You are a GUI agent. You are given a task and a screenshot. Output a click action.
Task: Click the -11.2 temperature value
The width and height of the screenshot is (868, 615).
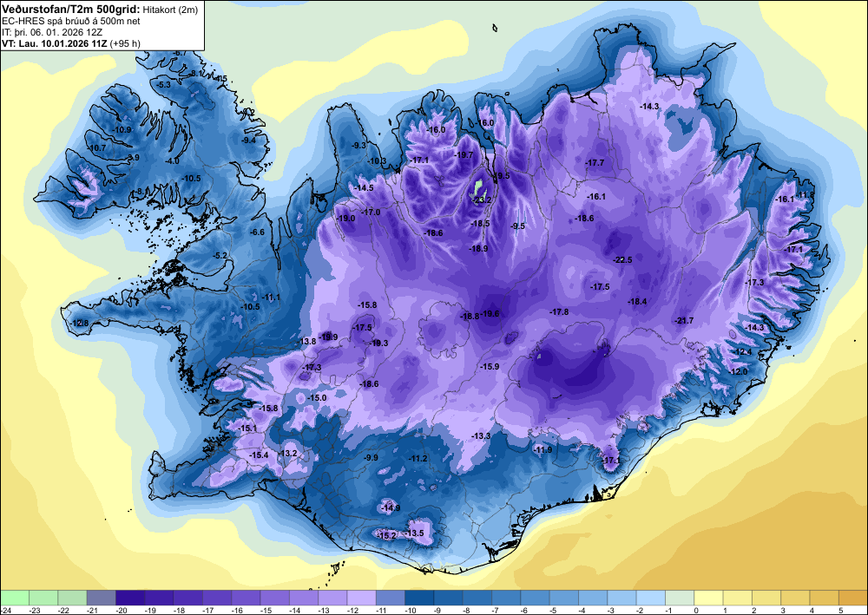[x=418, y=459]
